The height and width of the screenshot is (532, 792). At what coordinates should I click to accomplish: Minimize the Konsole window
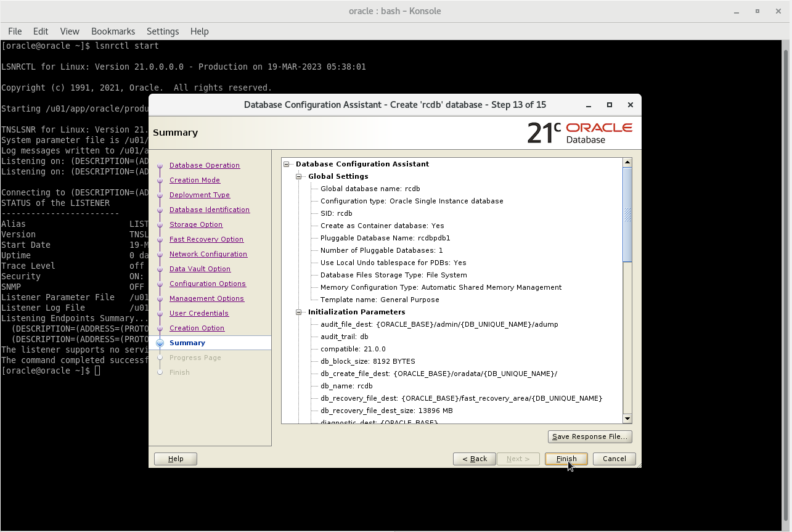click(738, 11)
